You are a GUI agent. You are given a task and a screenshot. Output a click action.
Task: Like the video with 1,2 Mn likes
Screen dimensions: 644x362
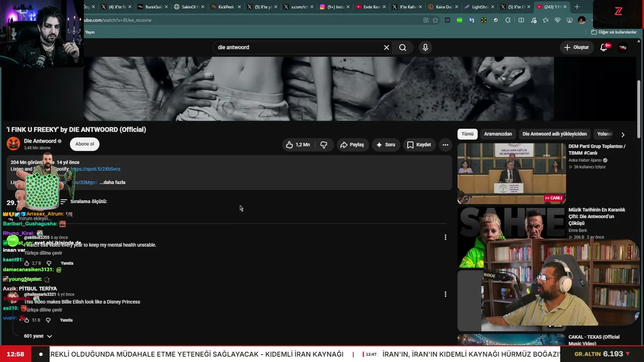point(298,145)
